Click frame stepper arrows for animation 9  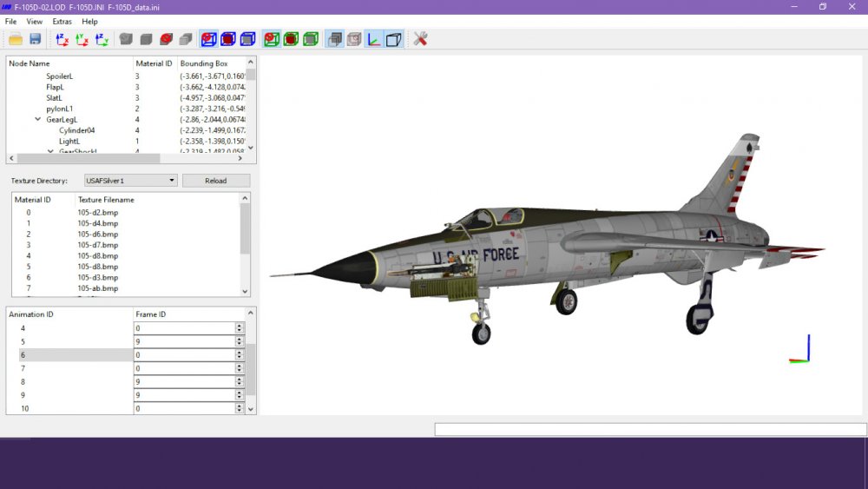[240, 395]
